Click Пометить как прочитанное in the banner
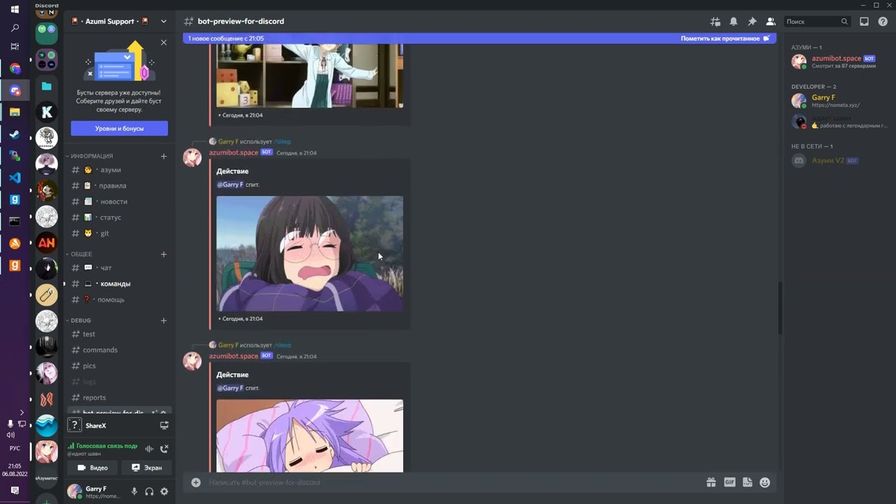The width and height of the screenshot is (896, 504). click(725, 38)
